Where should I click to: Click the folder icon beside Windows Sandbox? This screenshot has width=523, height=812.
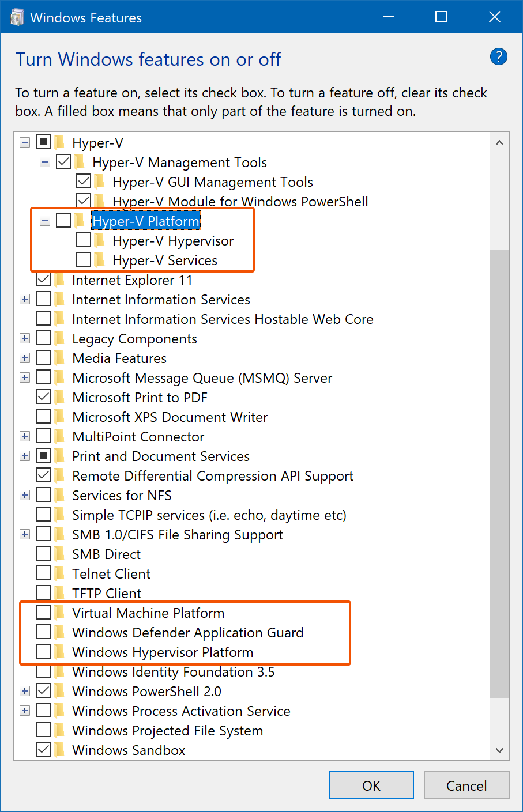[x=59, y=750]
